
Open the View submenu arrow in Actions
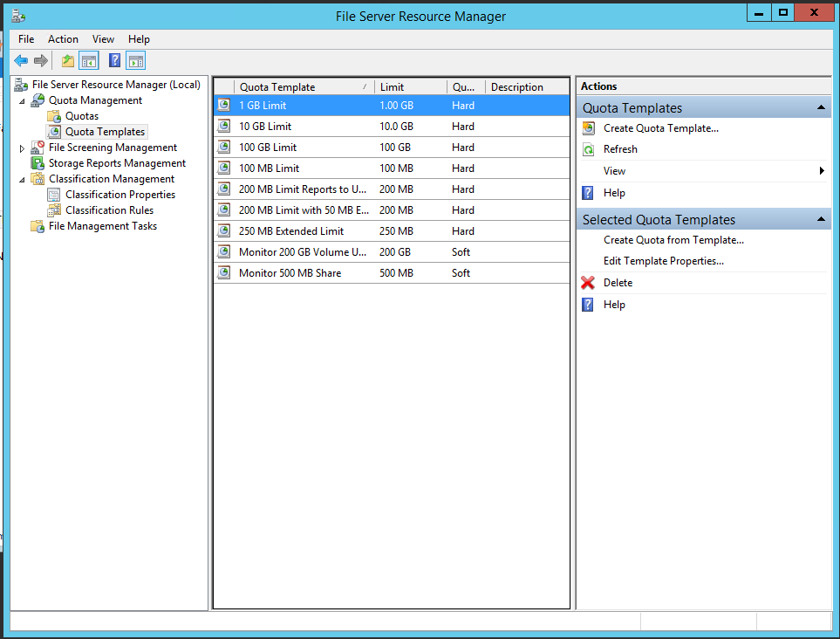[822, 171]
